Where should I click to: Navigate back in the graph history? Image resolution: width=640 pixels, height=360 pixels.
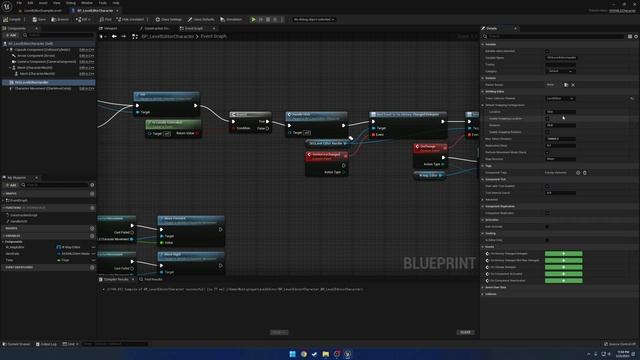(114, 36)
